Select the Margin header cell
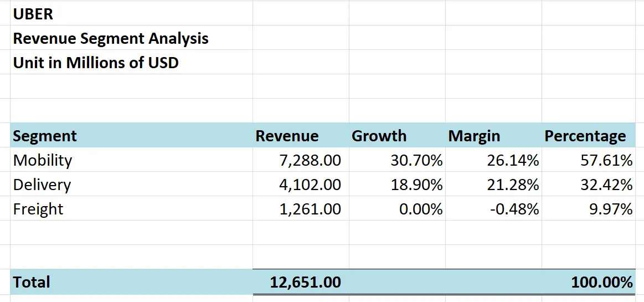This screenshot has width=644, height=302. pos(474,136)
